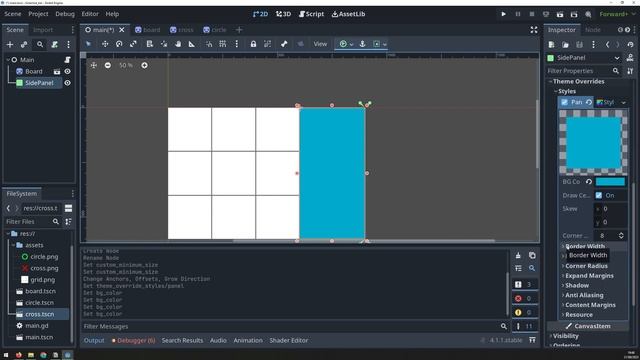Switch to the Script workspace
The height and width of the screenshot is (360, 640).
311,14
